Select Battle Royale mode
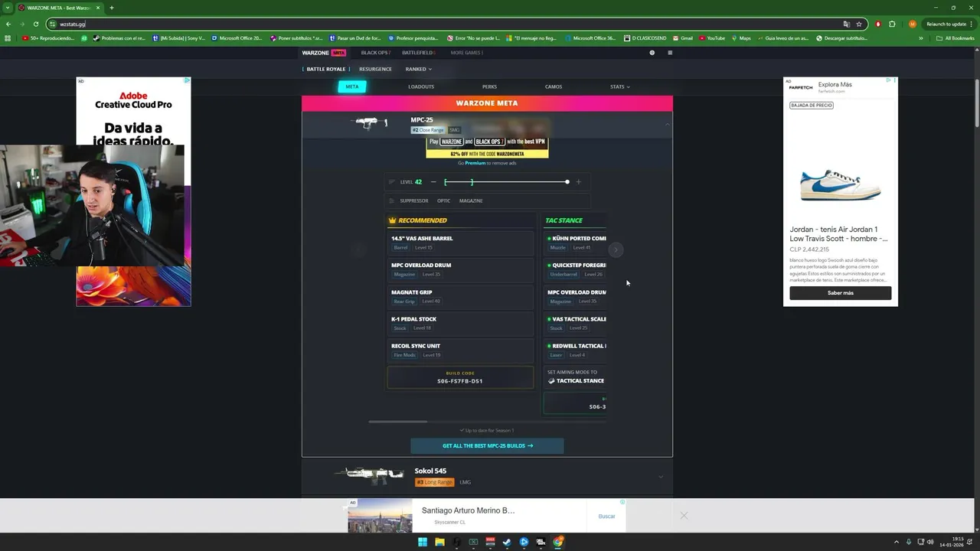The width and height of the screenshot is (980, 551). pyautogui.click(x=325, y=69)
